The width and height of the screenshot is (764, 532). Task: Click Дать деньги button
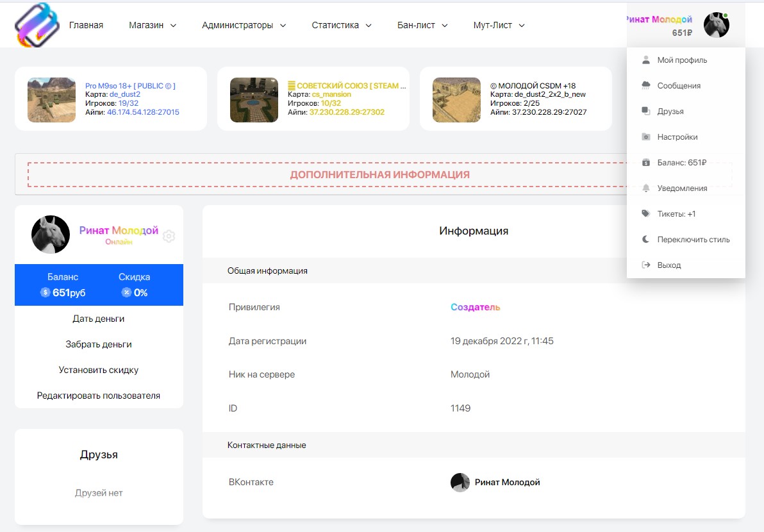(99, 319)
